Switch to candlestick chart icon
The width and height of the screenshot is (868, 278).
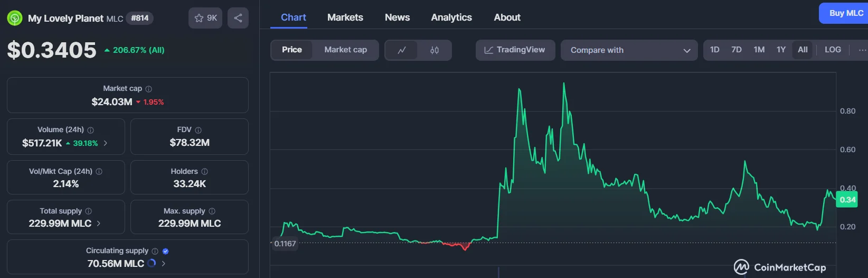(435, 50)
